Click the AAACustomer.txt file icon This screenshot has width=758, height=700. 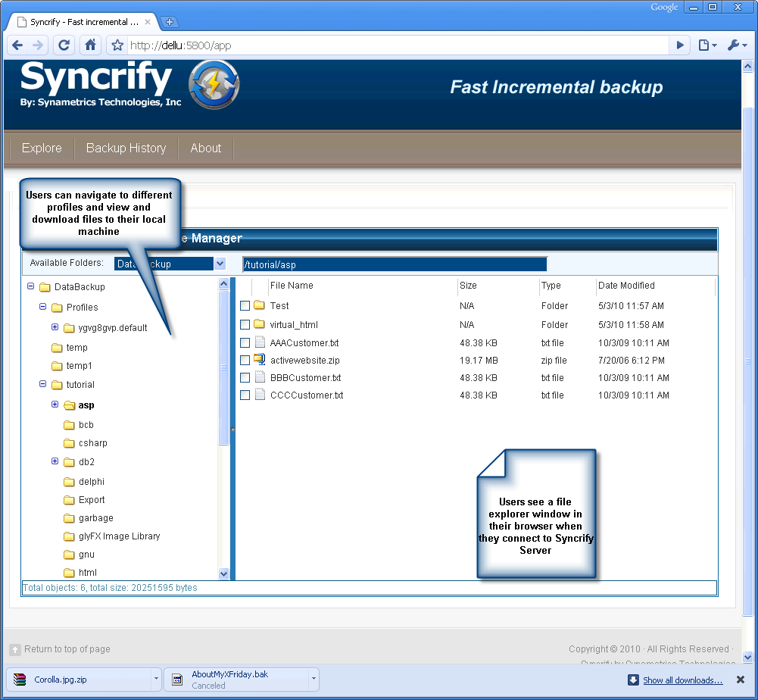[260, 342]
